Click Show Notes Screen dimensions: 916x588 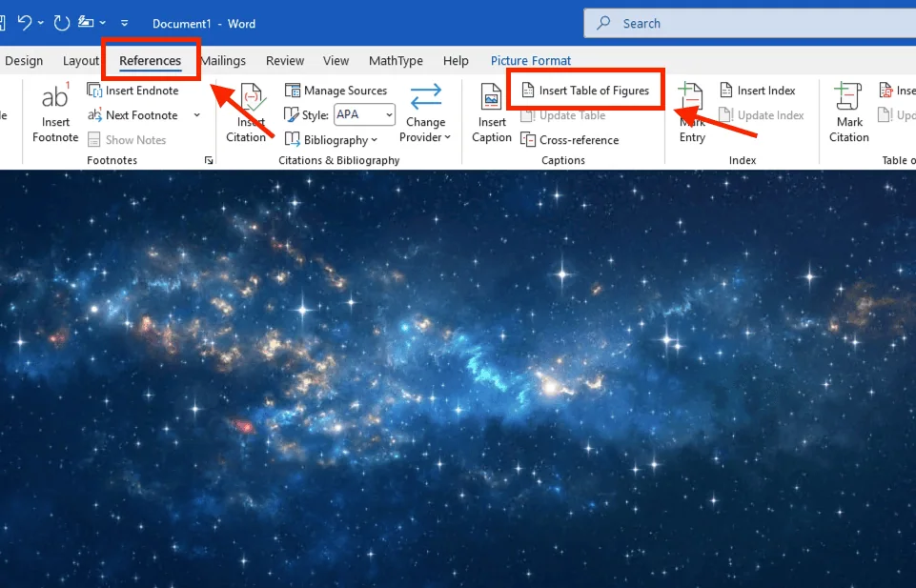(127, 140)
